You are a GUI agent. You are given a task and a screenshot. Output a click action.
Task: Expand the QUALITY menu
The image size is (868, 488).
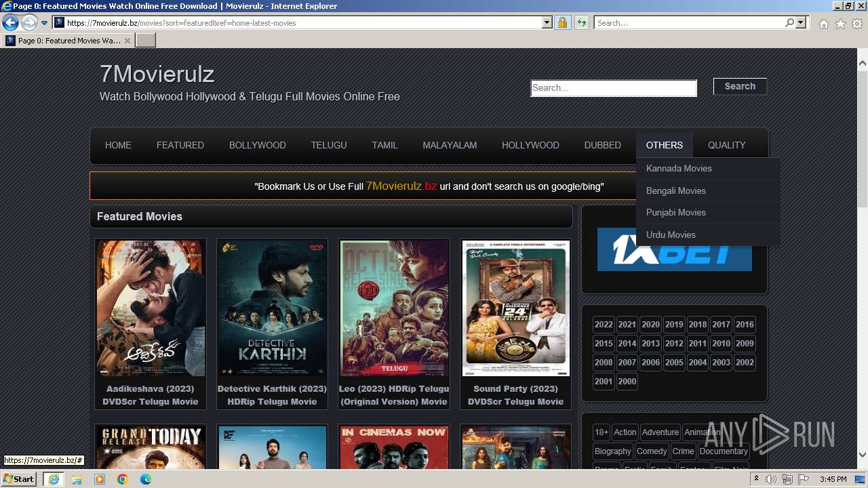point(727,145)
